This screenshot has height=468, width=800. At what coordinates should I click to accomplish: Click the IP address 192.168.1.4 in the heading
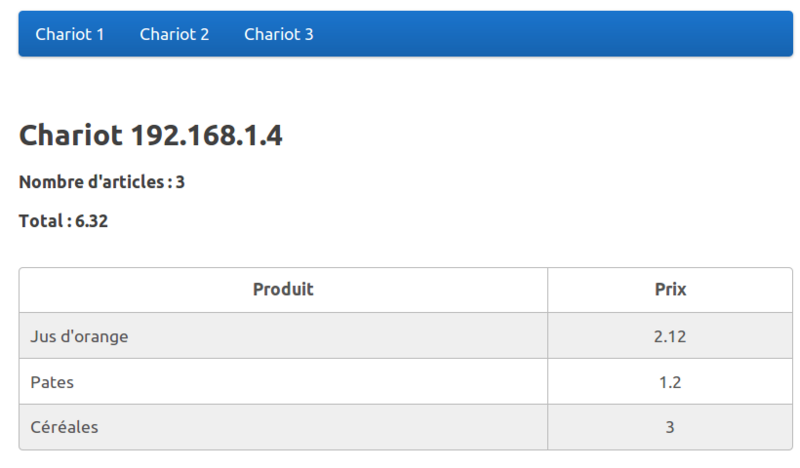tap(207, 135)
